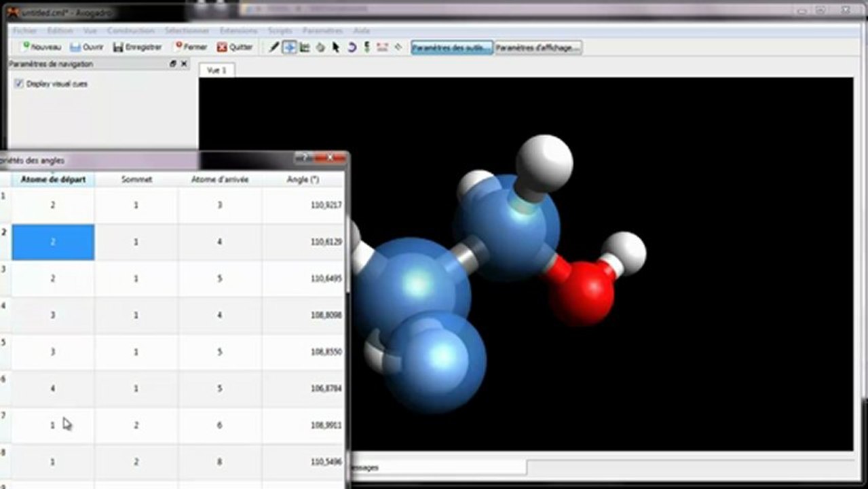868x489 pixels.
Task: Open Paramètres d'affichage
Action: click(x=538, y=48)
